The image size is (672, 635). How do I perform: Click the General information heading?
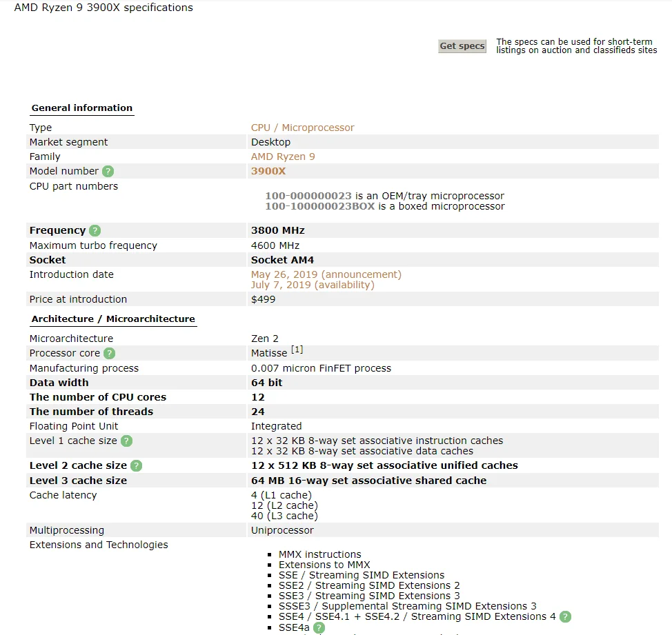[x=82, y=108]
